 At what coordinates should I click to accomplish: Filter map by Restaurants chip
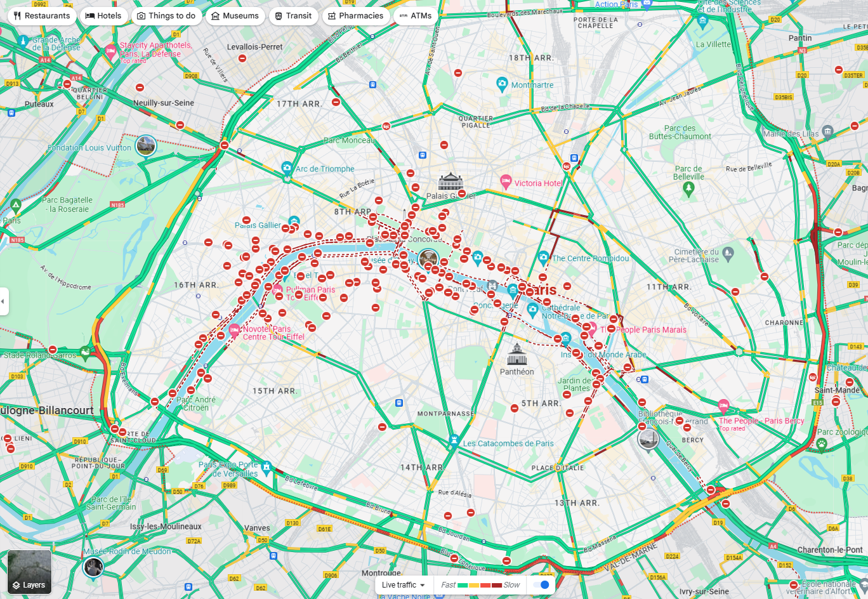tap(42, 16)
